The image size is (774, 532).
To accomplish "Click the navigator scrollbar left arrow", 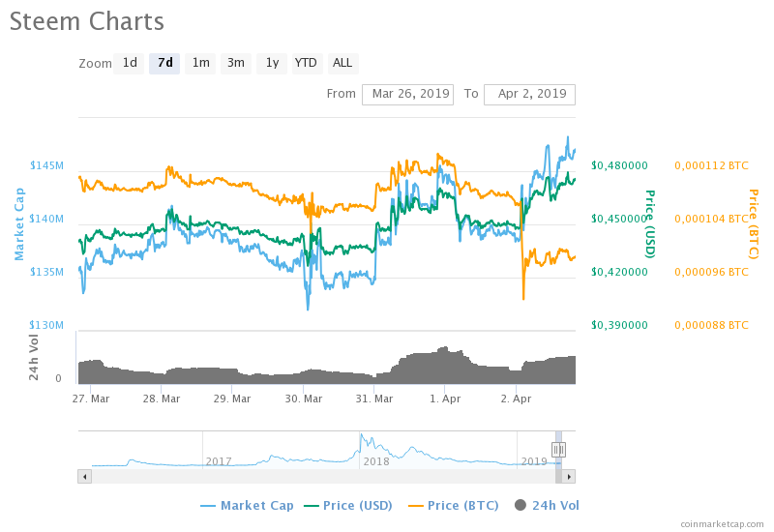I will [85, 476].
